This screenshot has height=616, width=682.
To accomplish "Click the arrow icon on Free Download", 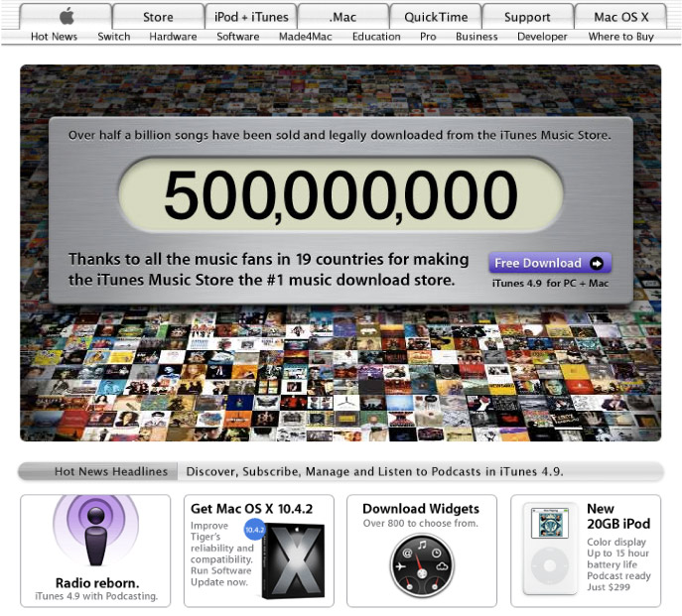I will click(x=597, y=263).
